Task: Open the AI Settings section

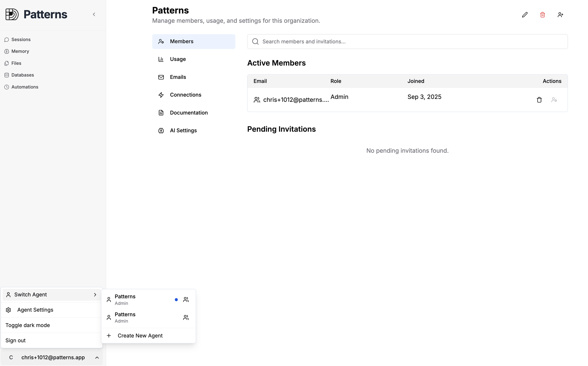Action: tap(183, 130)
